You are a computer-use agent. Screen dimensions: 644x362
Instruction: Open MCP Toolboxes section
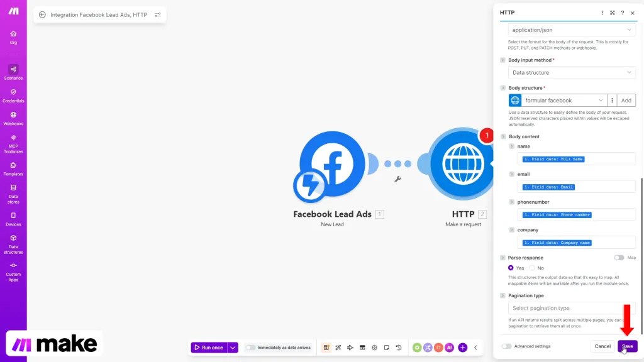(x=13, y=144)
